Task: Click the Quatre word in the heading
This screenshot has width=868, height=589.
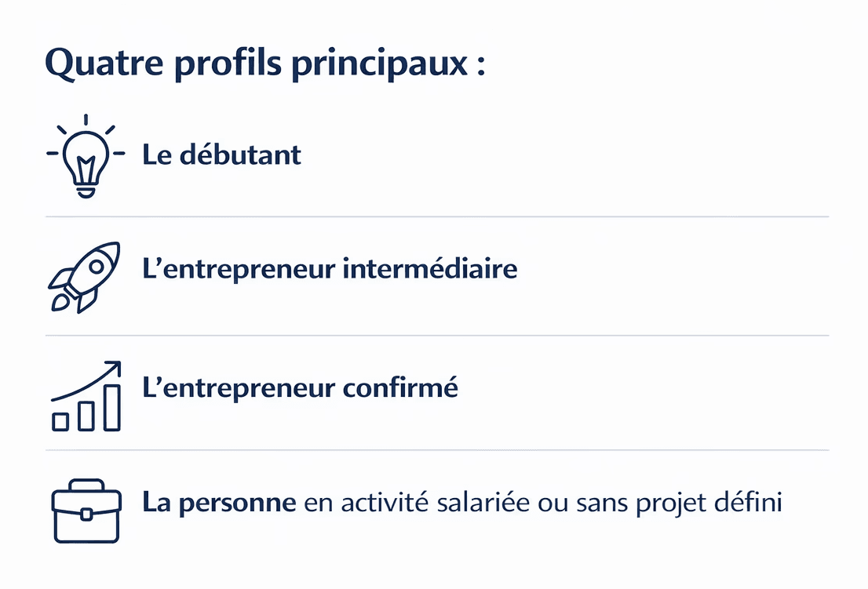Action: coord(104,63)
